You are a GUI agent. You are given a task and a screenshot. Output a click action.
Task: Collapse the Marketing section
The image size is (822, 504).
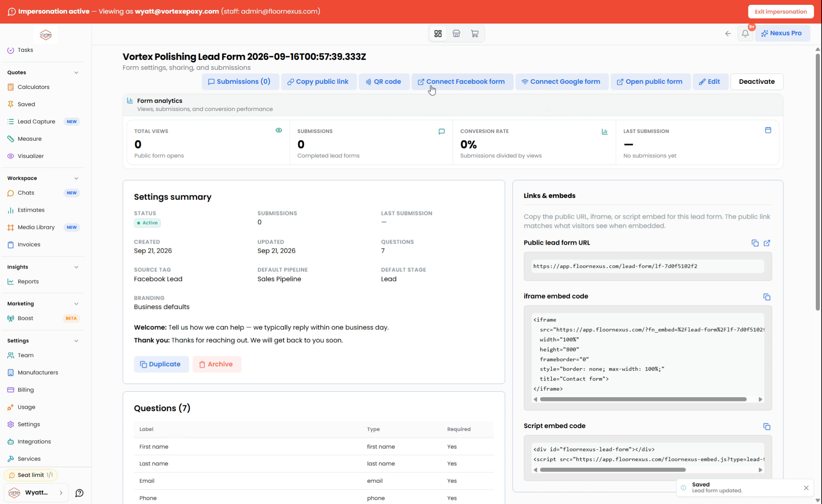(x=76, y=304)
